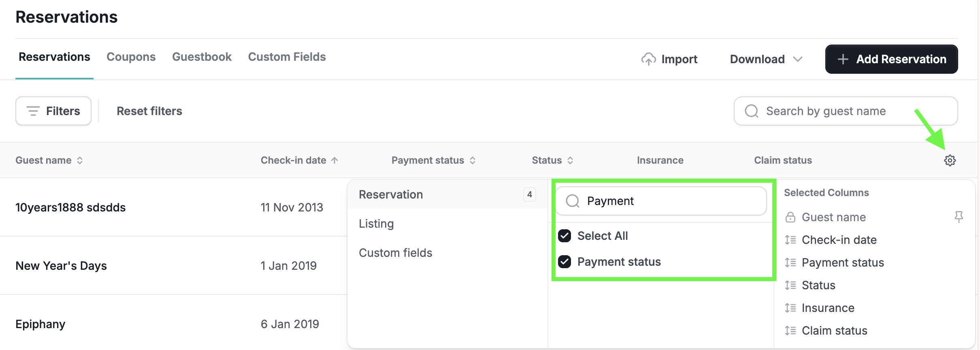Open the Guestbook tab
This screenshot has height=350, width=980.
[202, 57]
